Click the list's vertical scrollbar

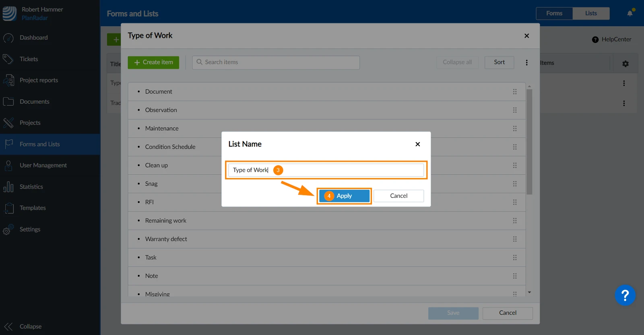click(x=529, y=141)
